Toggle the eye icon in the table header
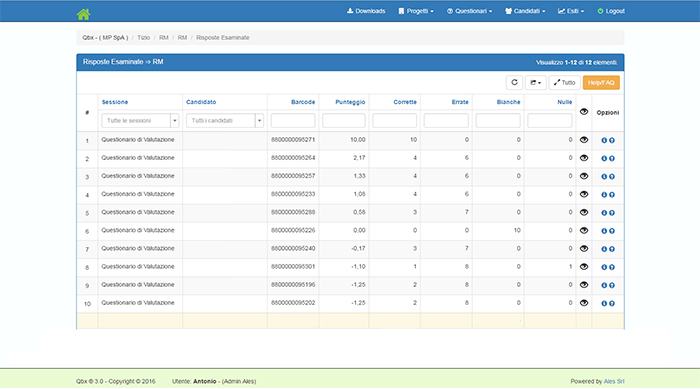The width and height of the screenshot is (700, 389). point(584,112)
